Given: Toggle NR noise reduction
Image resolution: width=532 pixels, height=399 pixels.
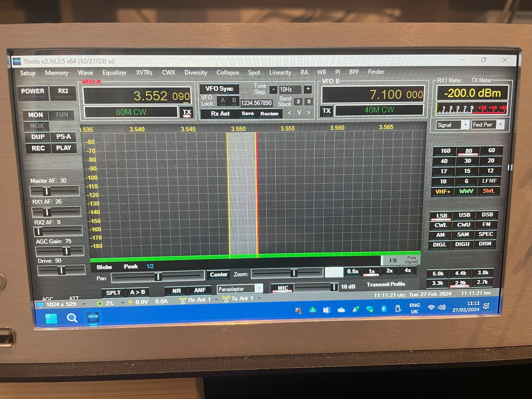Looking at the screenshot, I should 177,291.
